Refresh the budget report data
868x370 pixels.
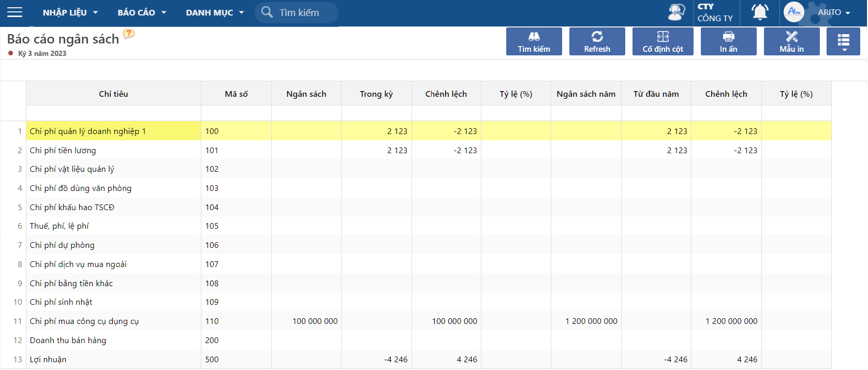(597, 41)
